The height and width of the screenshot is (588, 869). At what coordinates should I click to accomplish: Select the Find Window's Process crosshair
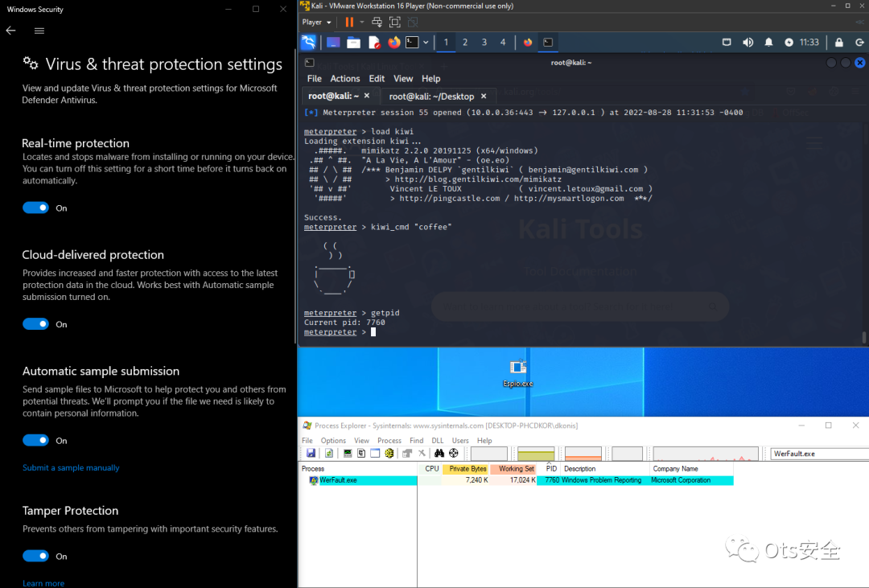[454, 454]
